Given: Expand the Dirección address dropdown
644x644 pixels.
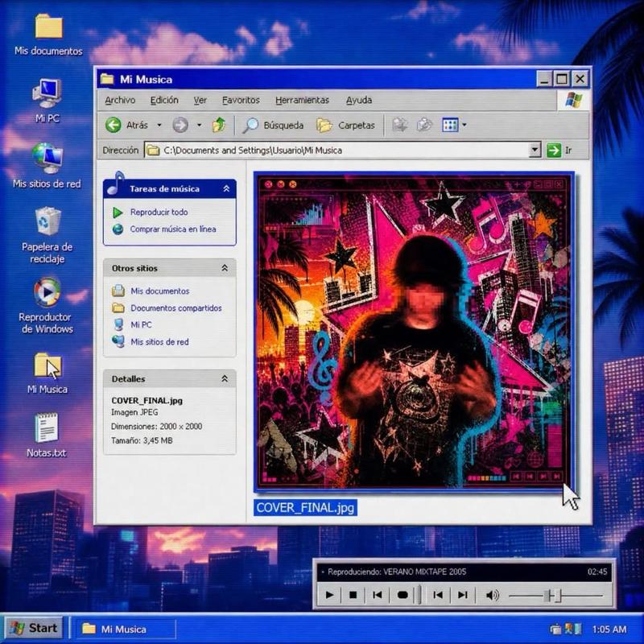Looking at the screenshot, I should tap(534, 151).
